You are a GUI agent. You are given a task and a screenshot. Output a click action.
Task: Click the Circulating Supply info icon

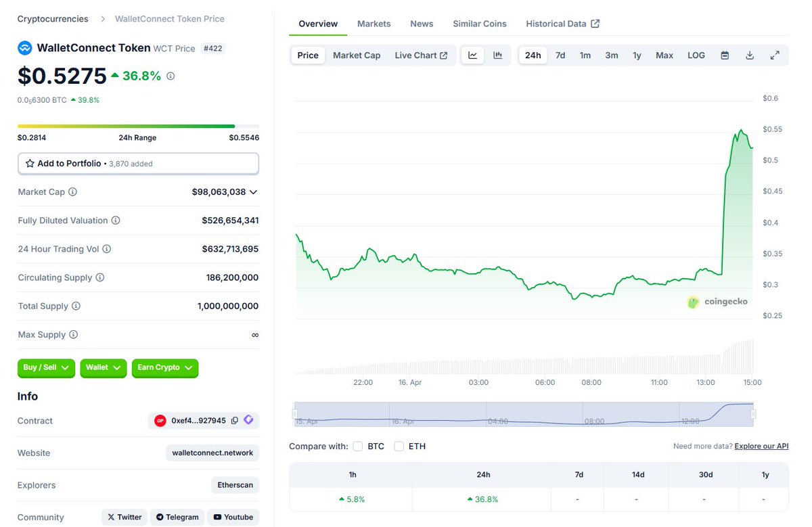[100, 277]
